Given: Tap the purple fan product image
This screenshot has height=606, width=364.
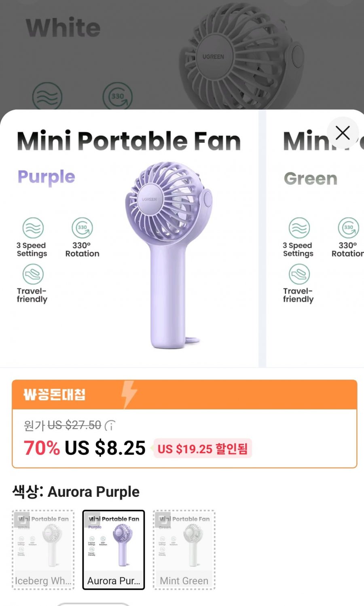Looking at the screenshot, I should pyautogui.click(x=169, y=255).
